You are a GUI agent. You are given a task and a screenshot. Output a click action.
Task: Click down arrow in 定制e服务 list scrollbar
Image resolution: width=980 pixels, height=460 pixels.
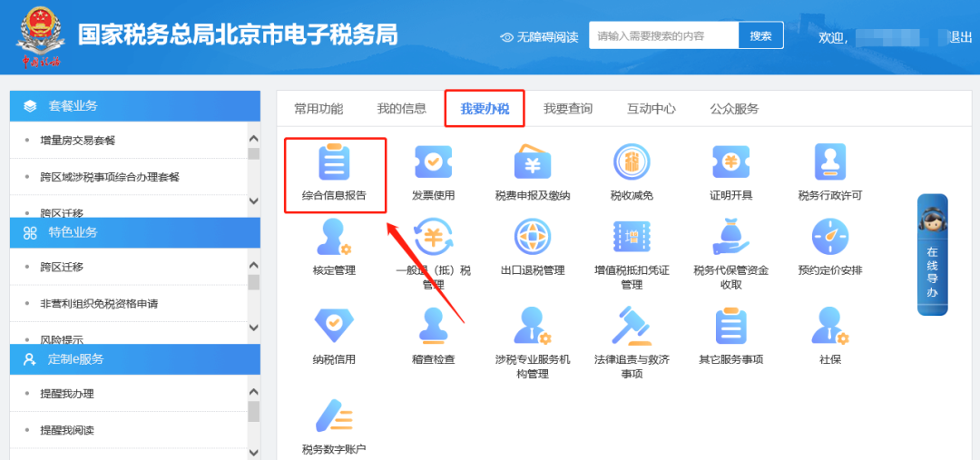pos(253,452)
